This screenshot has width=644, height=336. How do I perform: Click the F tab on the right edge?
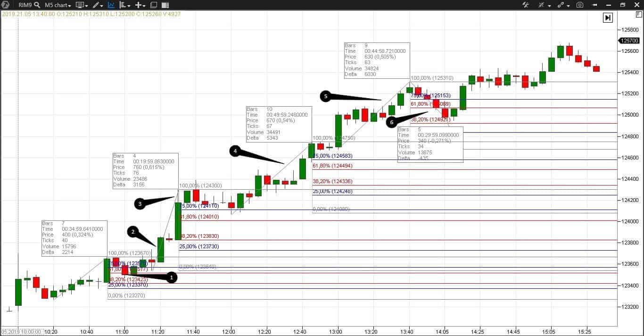tap(640, 15)
